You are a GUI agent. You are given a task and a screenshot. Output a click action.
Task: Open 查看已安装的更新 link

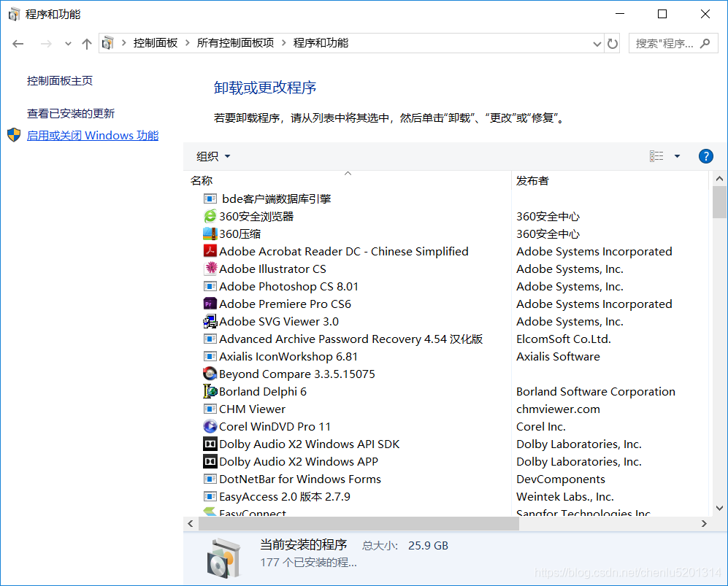(x=71, y=113)
